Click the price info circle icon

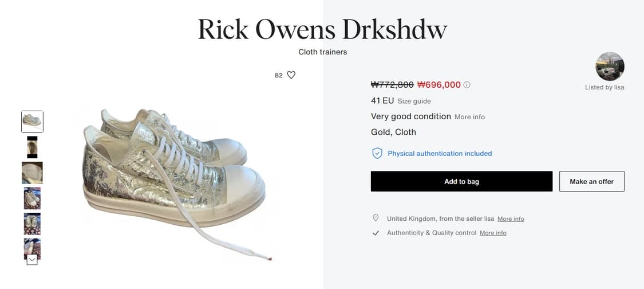point(467,85)
